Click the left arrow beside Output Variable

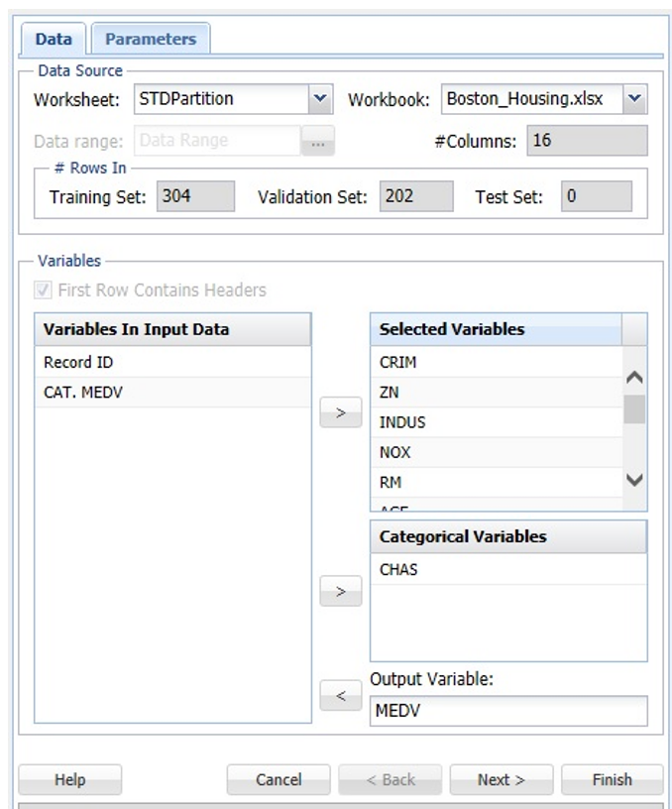click(340, 696)
